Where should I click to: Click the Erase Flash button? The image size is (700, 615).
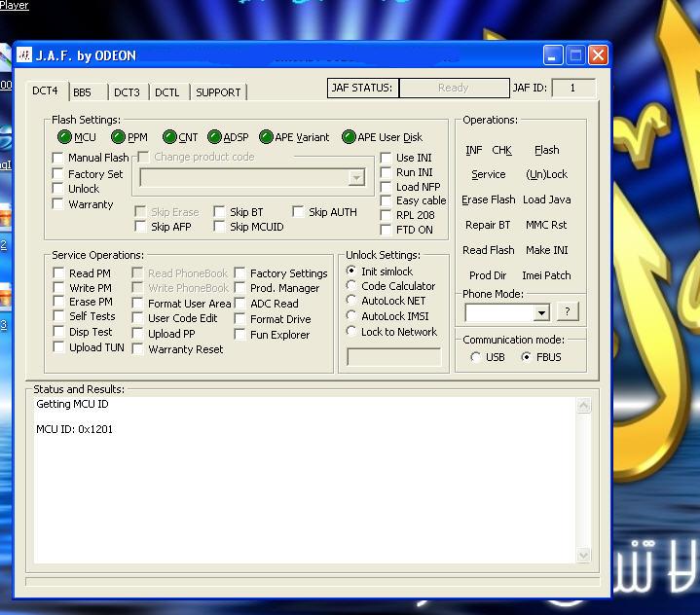click(x=489, y=199)
